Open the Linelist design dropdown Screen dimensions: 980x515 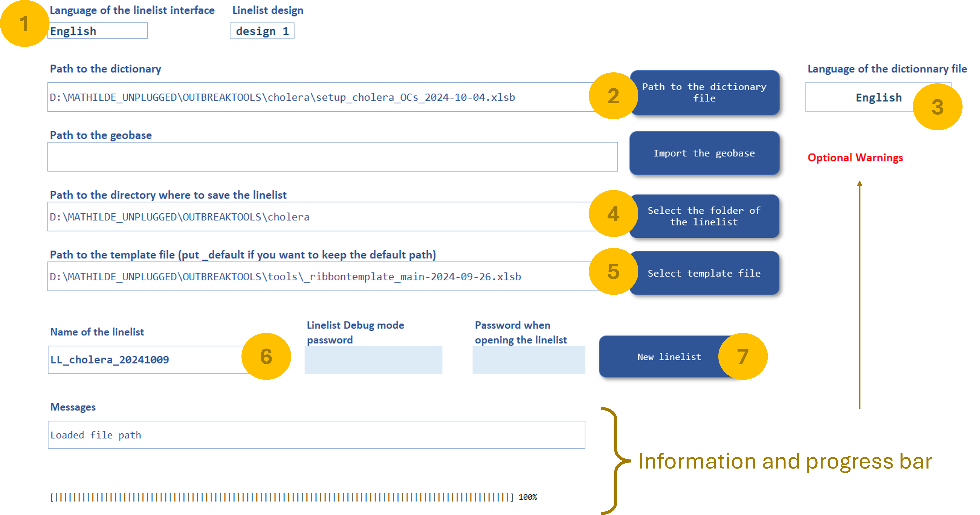point(262,31)
